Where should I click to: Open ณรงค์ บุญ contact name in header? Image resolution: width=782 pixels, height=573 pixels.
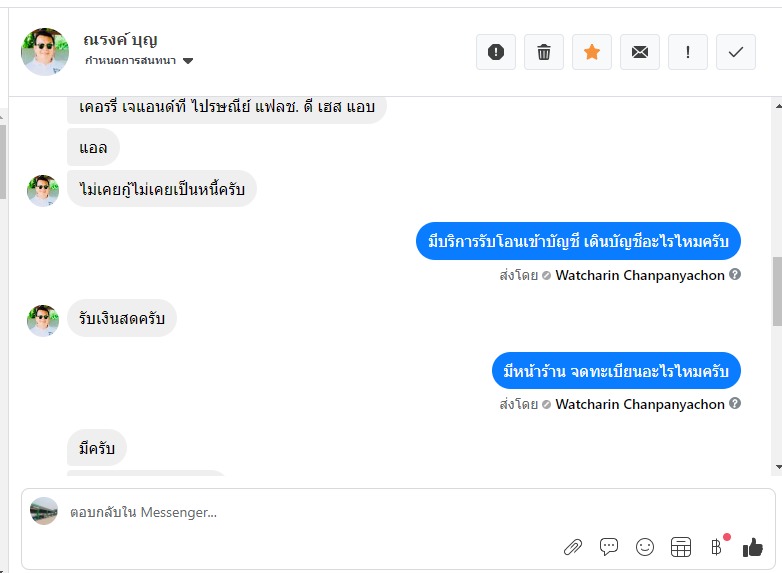point(120,39)
